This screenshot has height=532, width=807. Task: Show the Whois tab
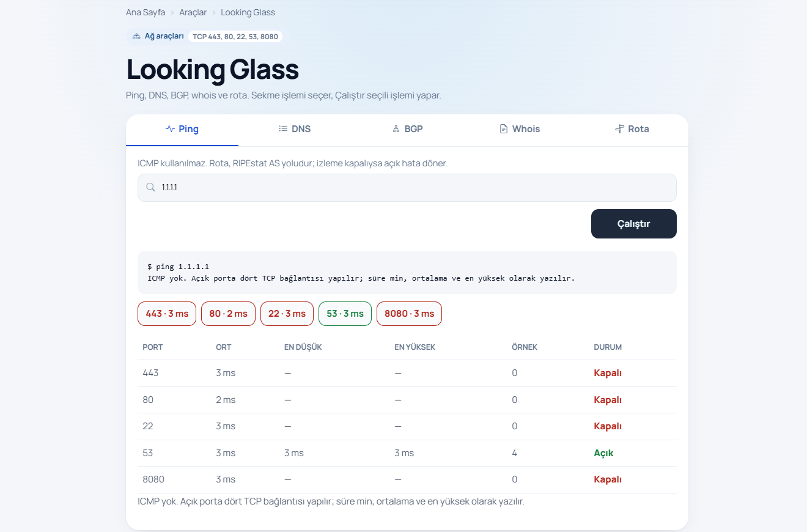tap(520, 129)
